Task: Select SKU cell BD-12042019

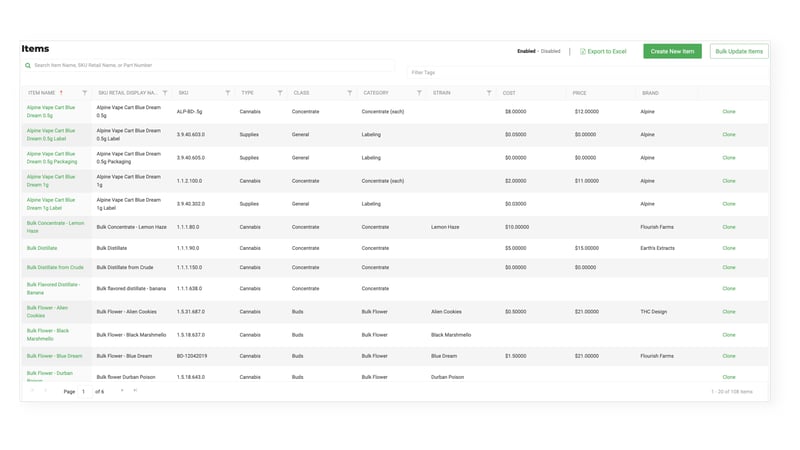Action: point(192,356)
